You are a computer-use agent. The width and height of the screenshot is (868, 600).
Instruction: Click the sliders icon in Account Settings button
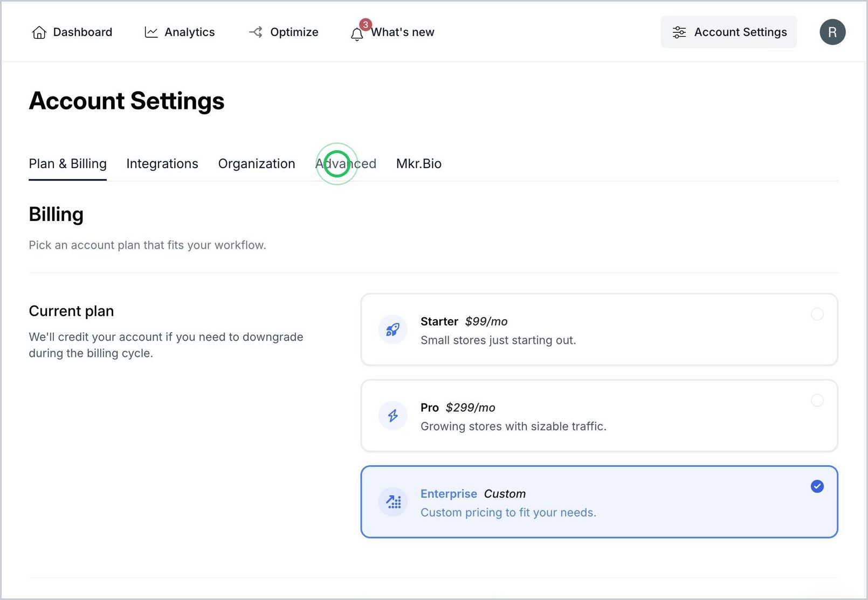click(679, 32)
